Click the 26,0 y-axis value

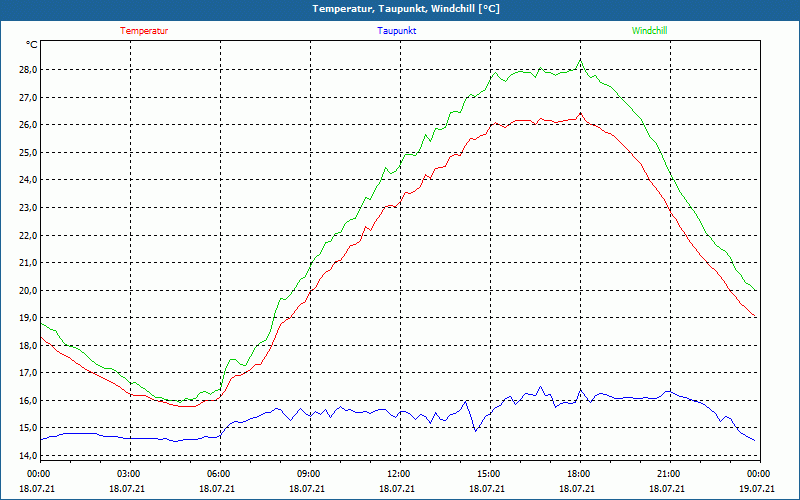coord(28,124)
